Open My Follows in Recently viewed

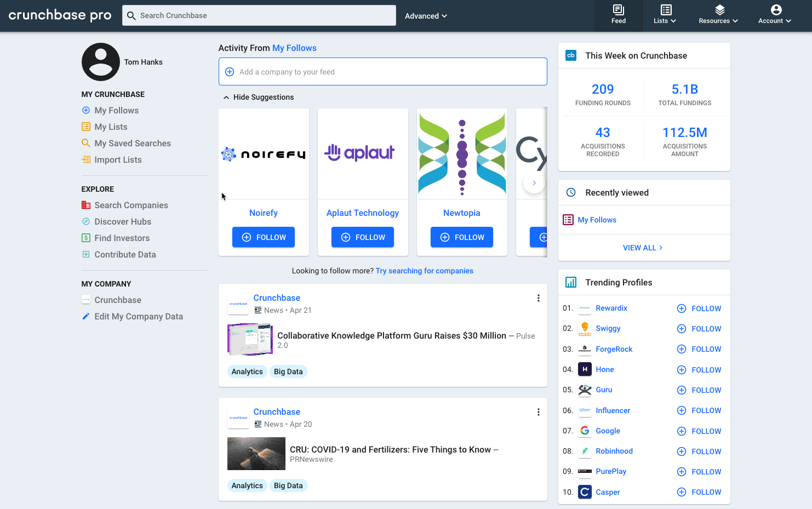coord(597,220)
